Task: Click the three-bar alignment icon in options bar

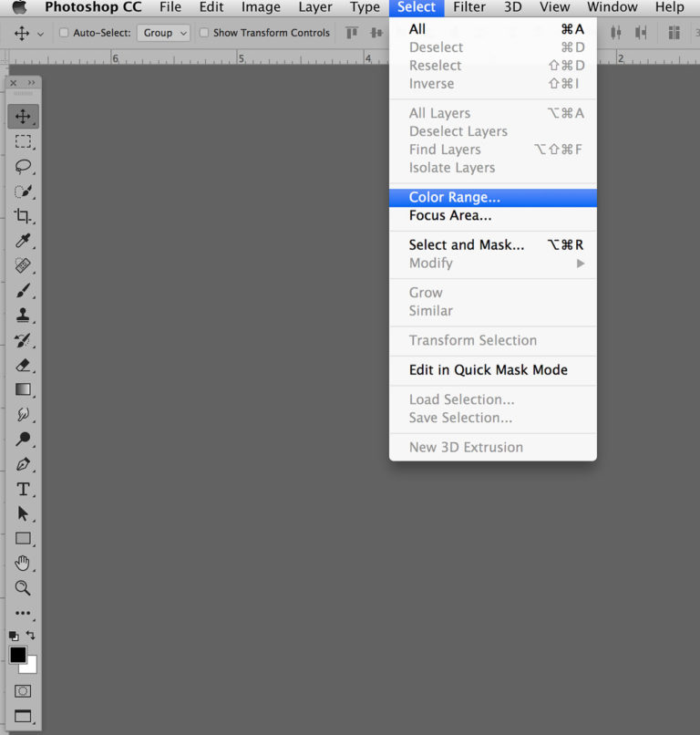Action: point(674,33)
